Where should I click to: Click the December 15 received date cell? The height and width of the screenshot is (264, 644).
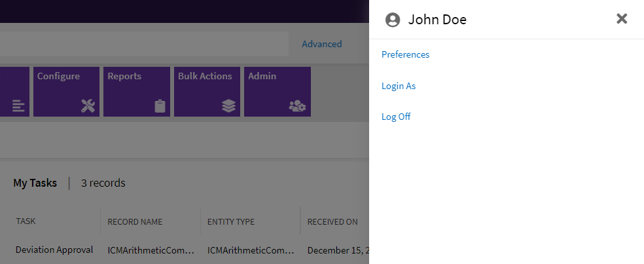tap(337, 250)
